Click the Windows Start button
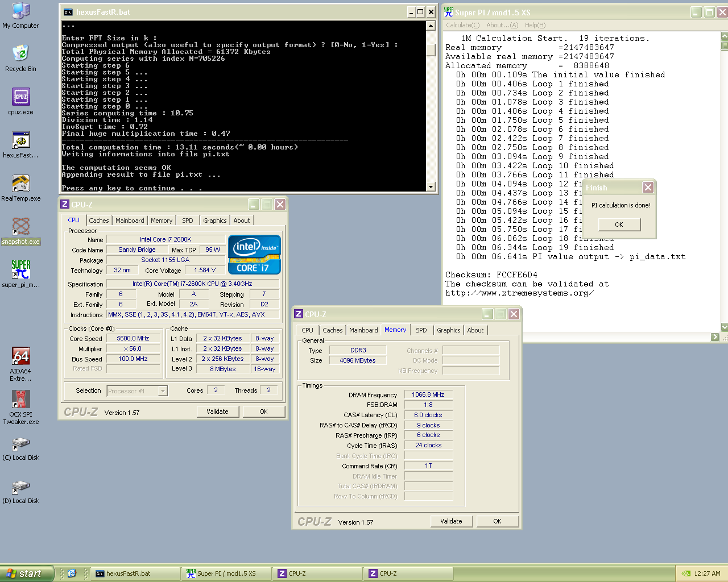Viewport: 728px width, 582px height. pos(26,573)
